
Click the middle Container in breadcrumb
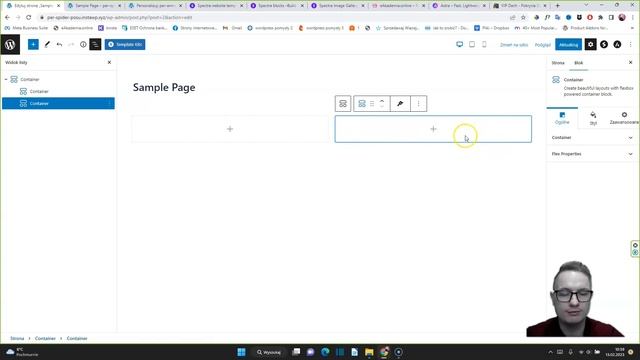(45, 338)
